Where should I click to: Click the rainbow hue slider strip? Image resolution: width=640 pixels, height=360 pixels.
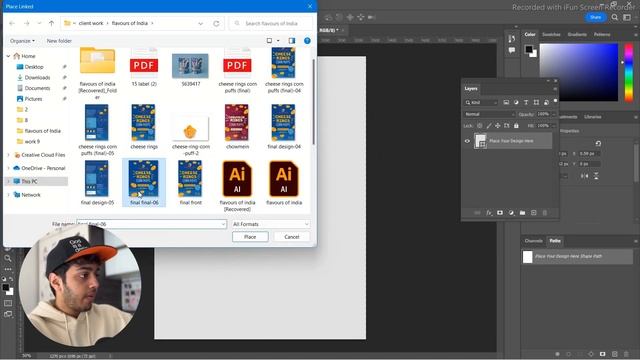pos(629,72)
